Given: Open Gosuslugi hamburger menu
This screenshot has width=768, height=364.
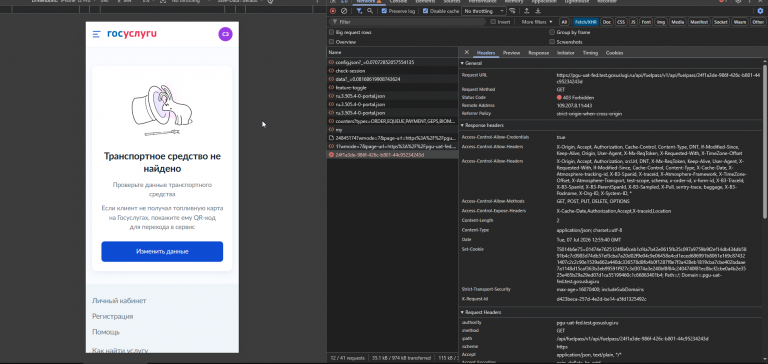Looking at the screenshot, I should pyautogui.click(x=96, y=34).
